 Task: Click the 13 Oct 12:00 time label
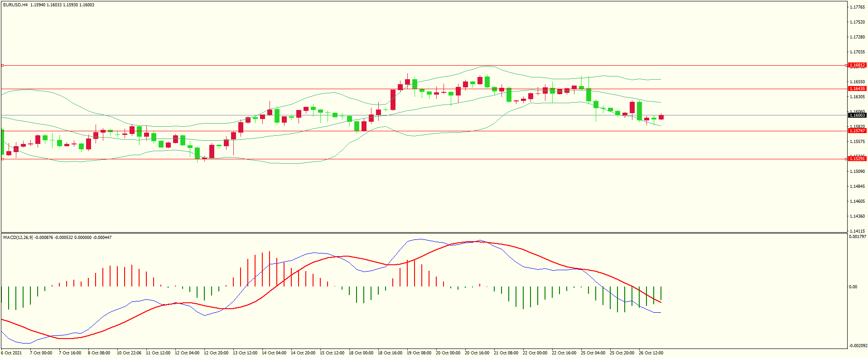[x=245, y=353]
